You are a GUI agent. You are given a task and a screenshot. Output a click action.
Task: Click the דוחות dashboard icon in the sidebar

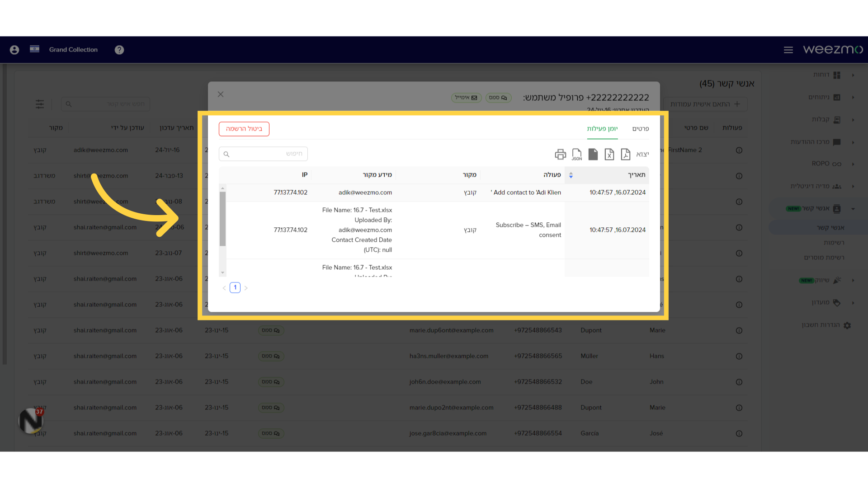click(x=837, y=75)
